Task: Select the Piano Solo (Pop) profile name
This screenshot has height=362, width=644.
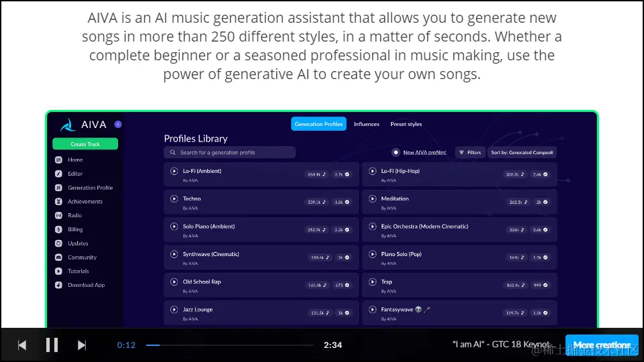Action: tap(401, 255)
